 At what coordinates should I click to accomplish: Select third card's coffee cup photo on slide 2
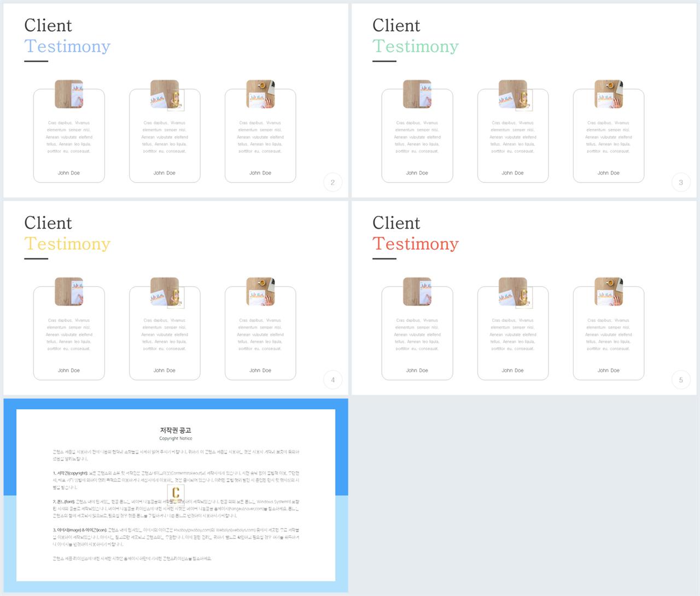tap(260, 94)
